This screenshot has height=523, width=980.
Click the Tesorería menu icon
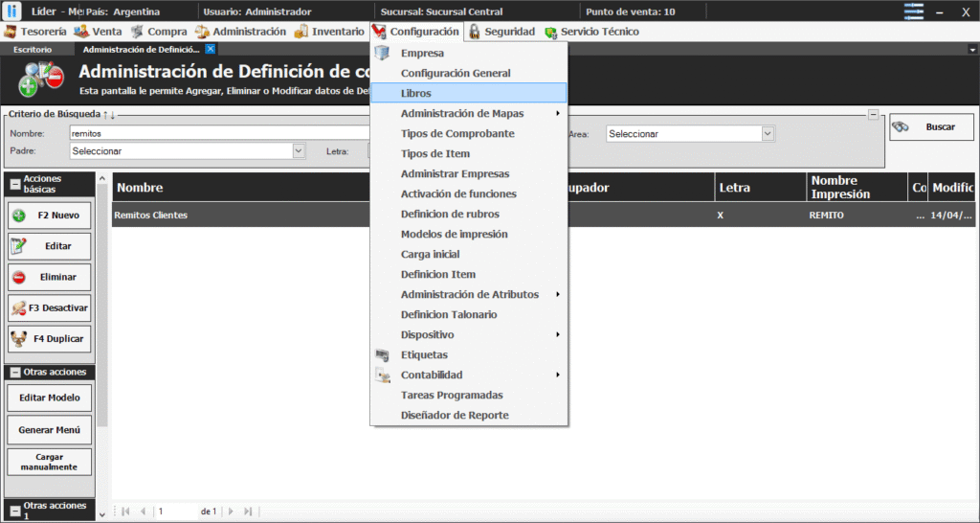click(x=11, y=32)
